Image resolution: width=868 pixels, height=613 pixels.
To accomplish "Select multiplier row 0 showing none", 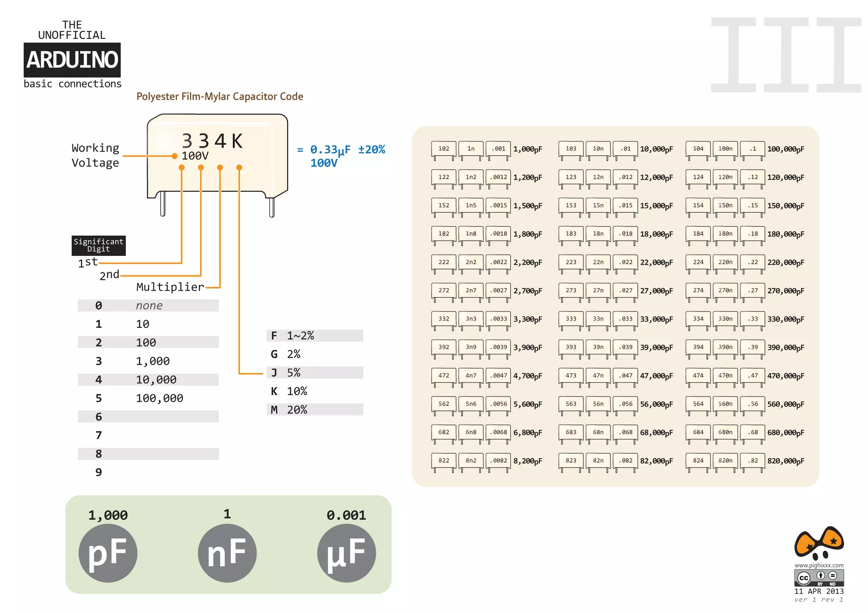I will [x=148, y=305].
